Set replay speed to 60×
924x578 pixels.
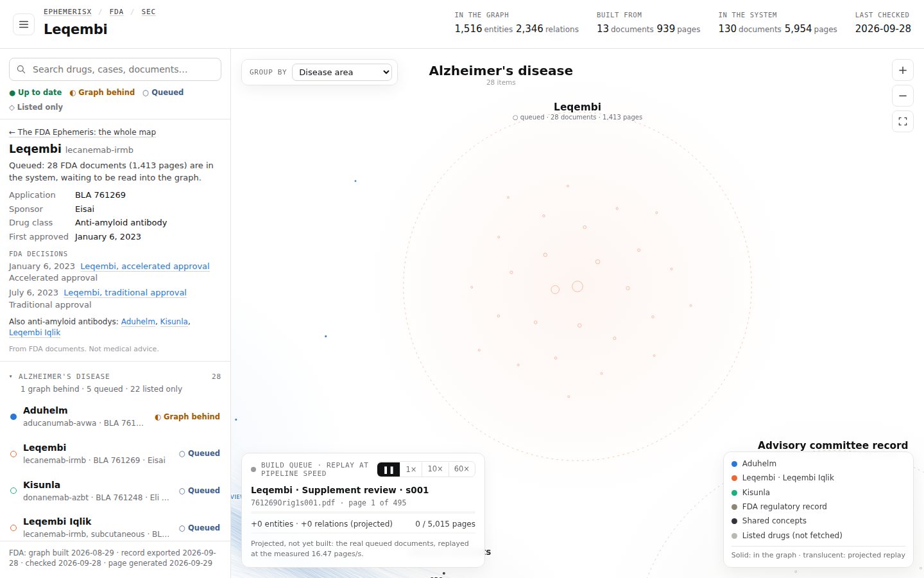click(461, 469)
